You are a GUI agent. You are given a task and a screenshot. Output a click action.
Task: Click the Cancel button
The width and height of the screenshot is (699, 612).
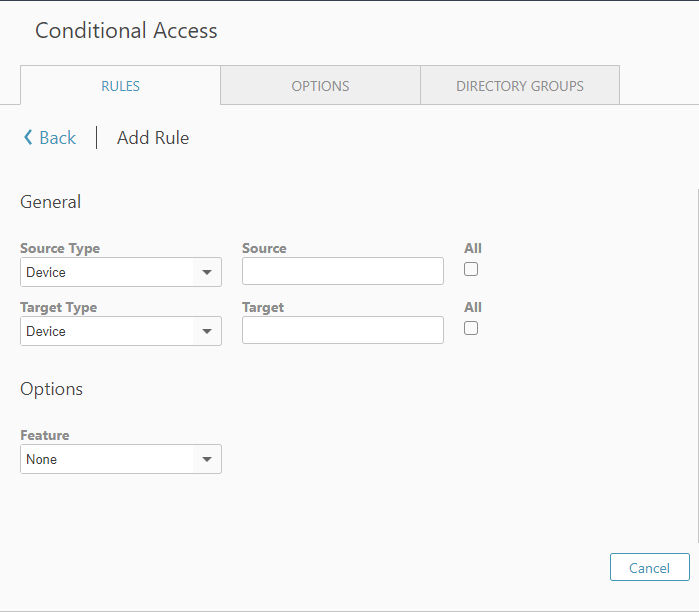point(650,567)
